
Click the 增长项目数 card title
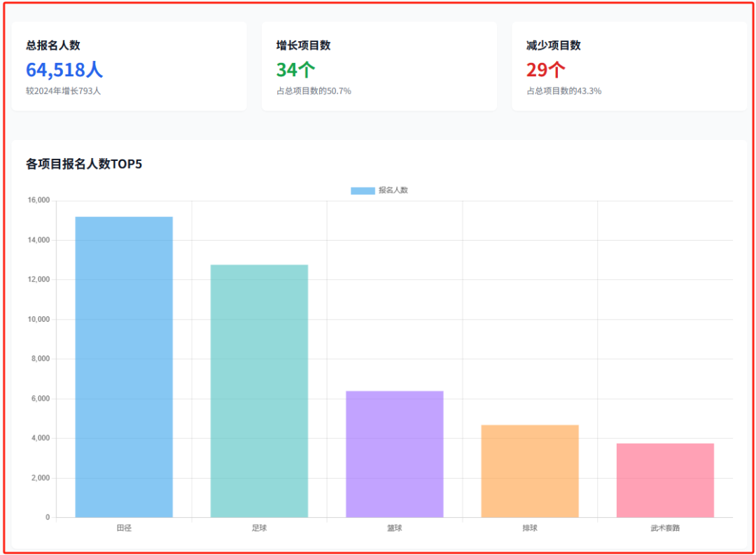[303, 45]
